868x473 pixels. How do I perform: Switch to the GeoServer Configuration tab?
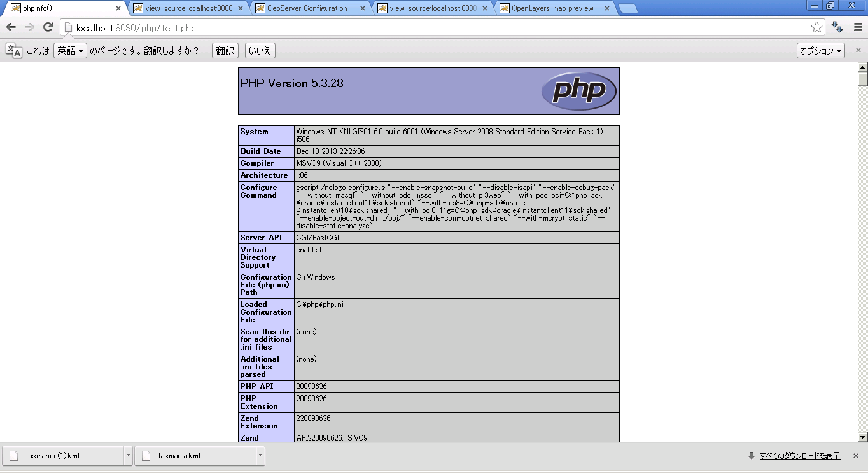pos(307,8)
